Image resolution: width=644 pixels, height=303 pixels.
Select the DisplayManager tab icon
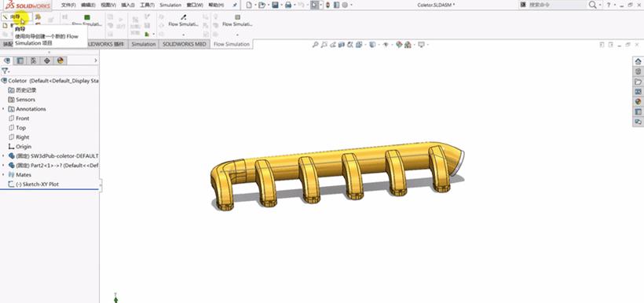tap(60, 60)
